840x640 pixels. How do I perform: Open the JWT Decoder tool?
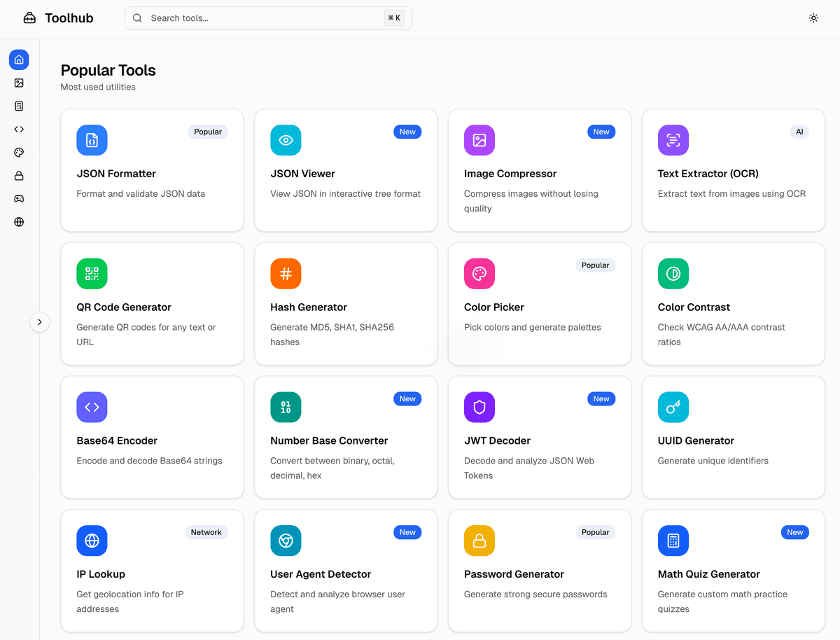[x=539, y=437]
